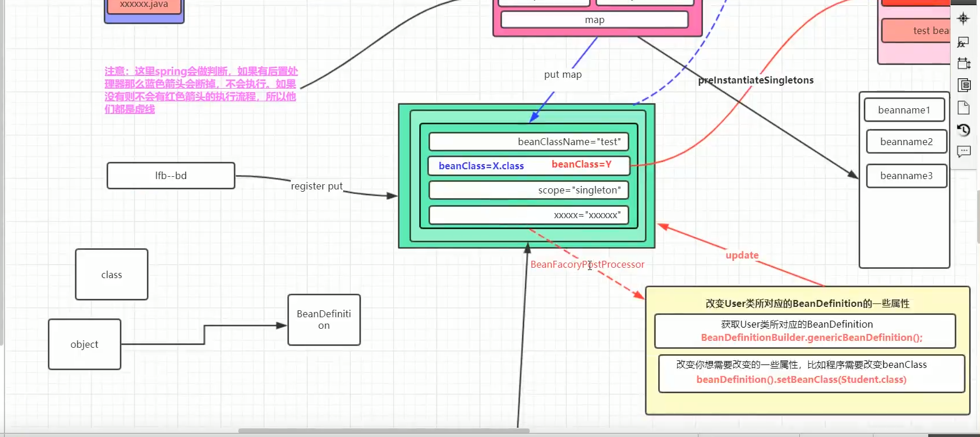980x437 pixels.
Task: Select the scope="singleton" box
Action: coord(529,190)
